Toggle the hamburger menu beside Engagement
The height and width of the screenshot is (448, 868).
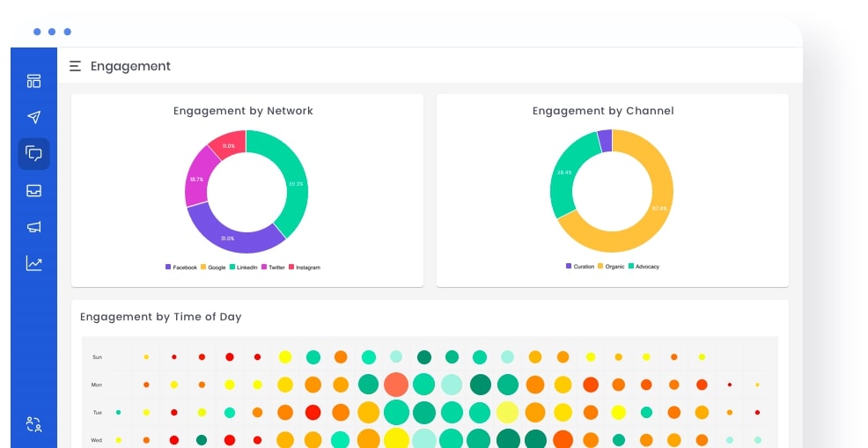pos(75,67)
